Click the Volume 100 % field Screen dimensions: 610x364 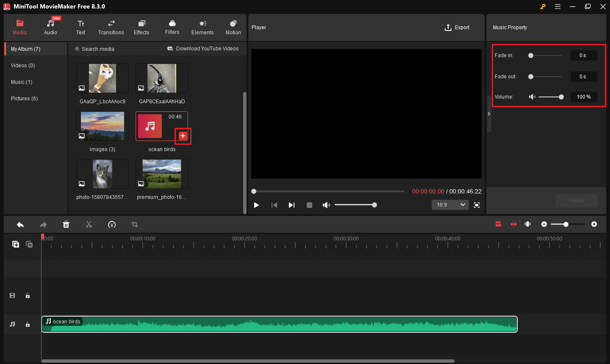tap(584, 97)
